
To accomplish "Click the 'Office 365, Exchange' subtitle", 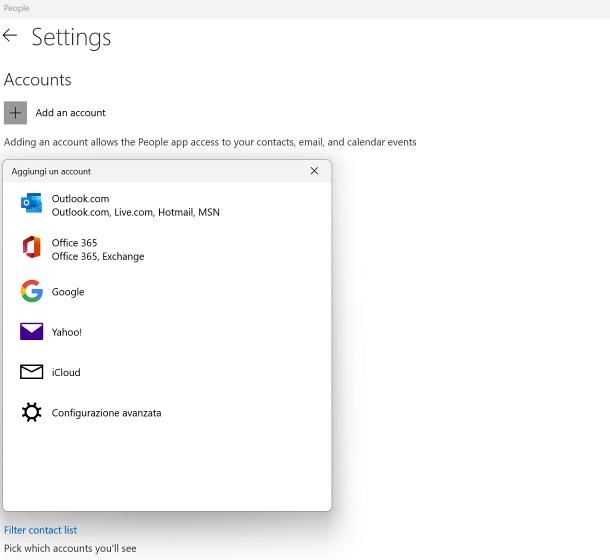I will click(x=98, y=256).
